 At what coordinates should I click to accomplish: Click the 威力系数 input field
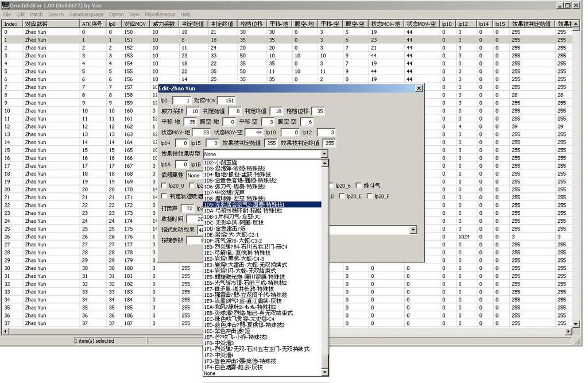click(x=193, y=111)
